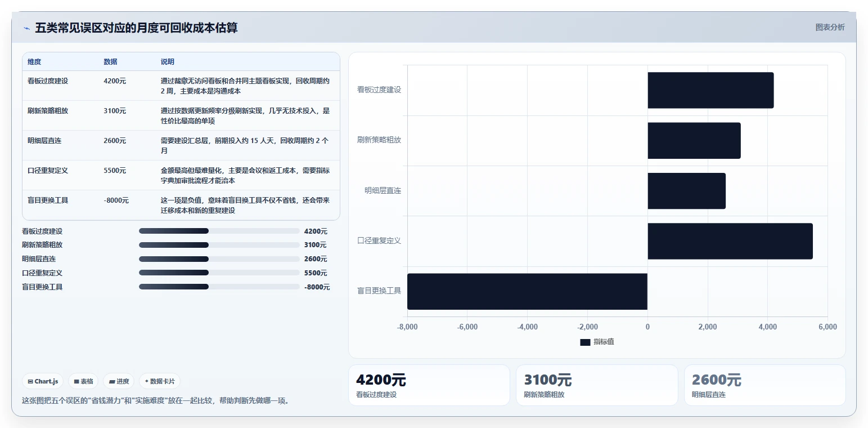Click the -8,000 axis tick label
Screen dimensions: 868x428
coord(407,327)
